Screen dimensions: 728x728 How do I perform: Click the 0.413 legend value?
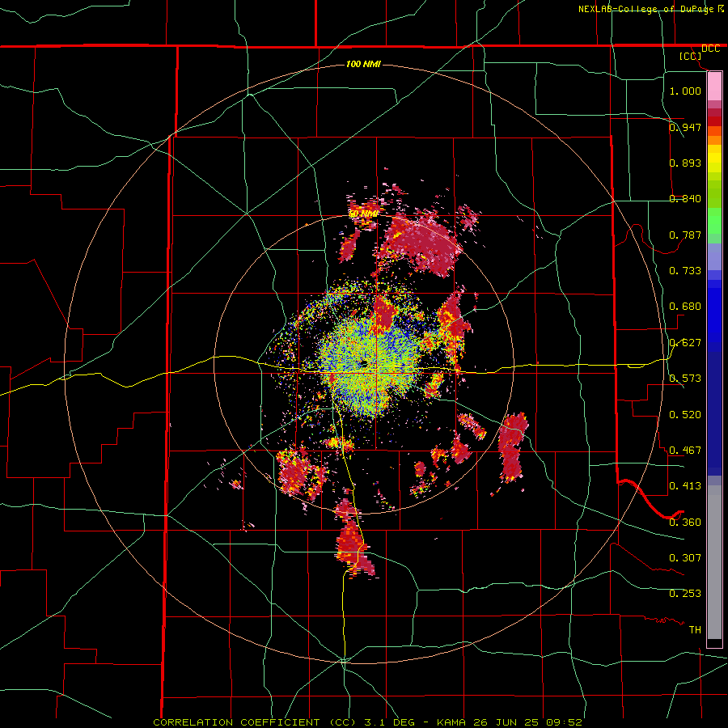pos(685,486)
